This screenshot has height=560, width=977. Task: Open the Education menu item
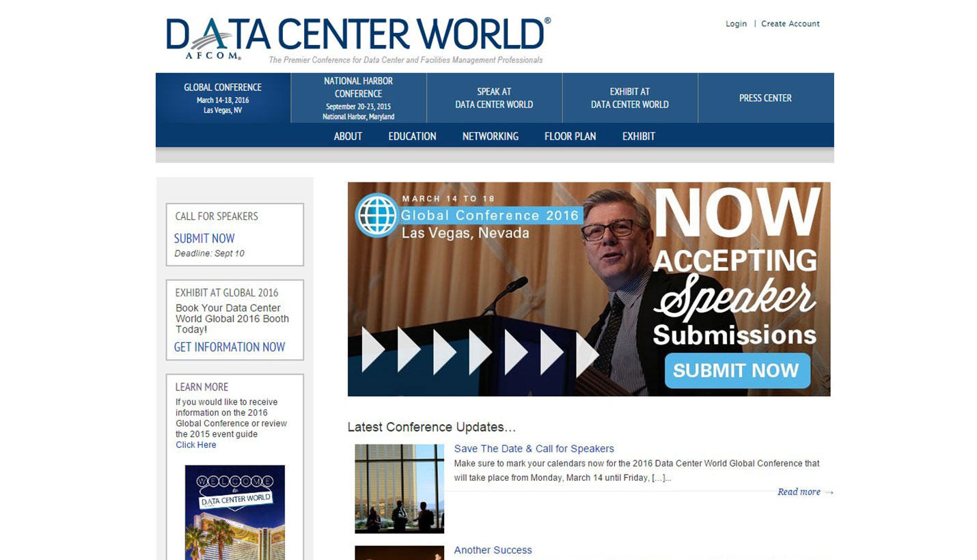[412, 136]
